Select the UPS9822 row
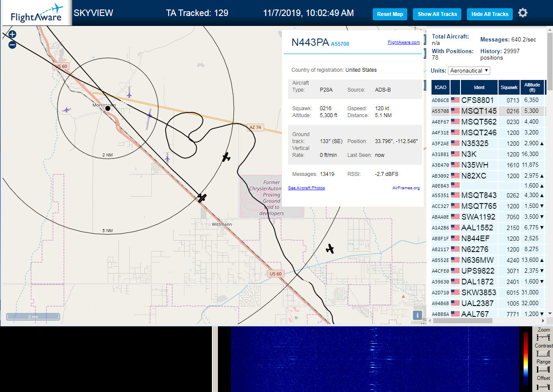The image size is (553, 392). pos(488,271)
